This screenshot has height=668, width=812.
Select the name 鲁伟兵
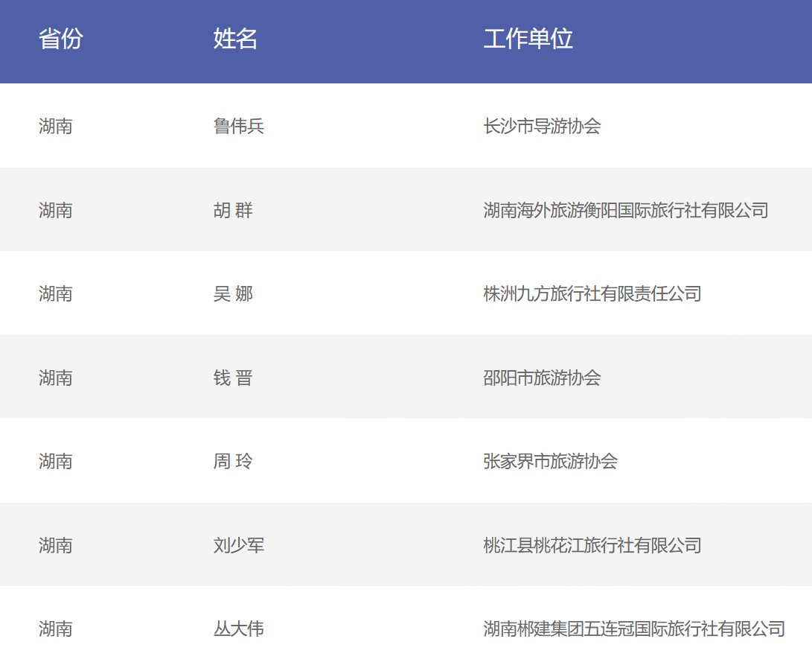tap(239, 126)
